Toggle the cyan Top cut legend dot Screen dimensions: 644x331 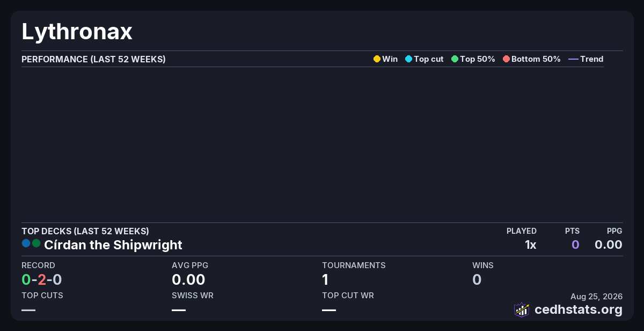(x=408, y=59)
